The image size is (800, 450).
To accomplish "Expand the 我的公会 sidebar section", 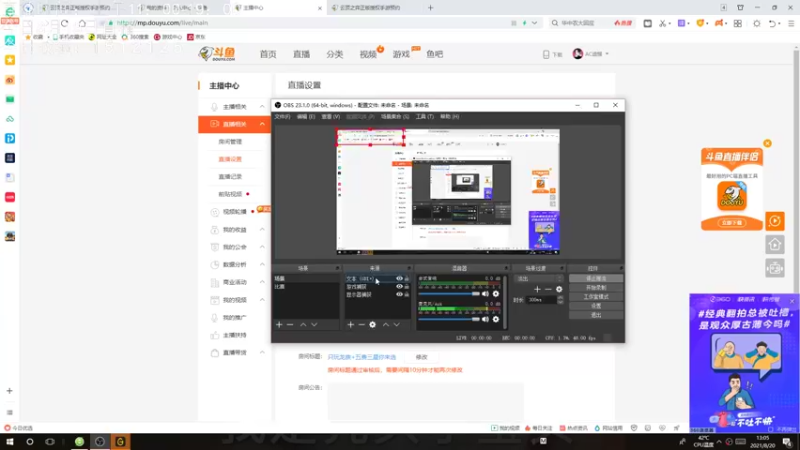I will pos(262,247).
